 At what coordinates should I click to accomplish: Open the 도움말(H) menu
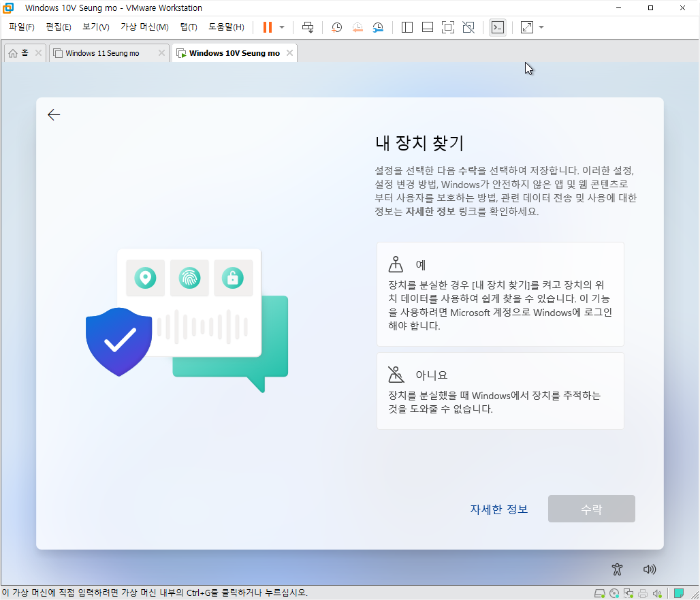point(226,27)
